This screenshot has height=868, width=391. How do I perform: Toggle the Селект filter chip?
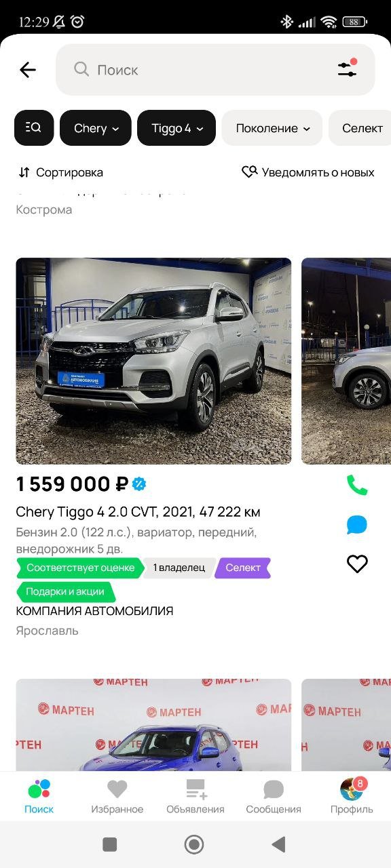click(361, 128)
